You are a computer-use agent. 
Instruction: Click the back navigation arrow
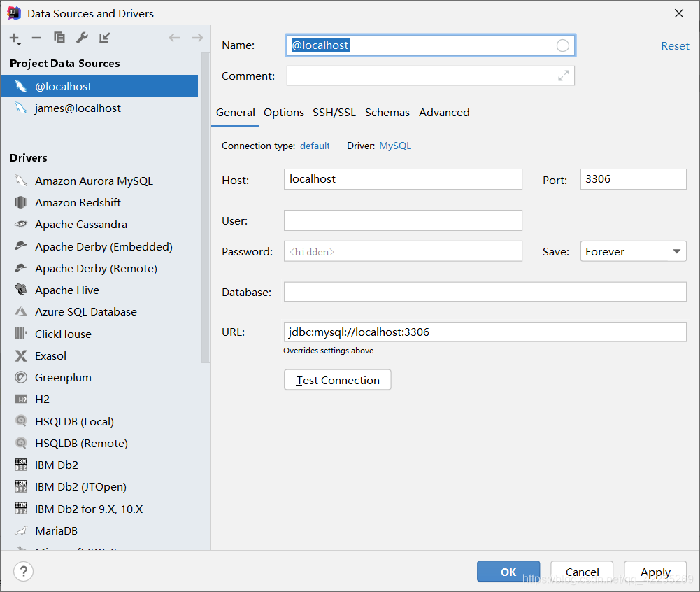point(174,38)
